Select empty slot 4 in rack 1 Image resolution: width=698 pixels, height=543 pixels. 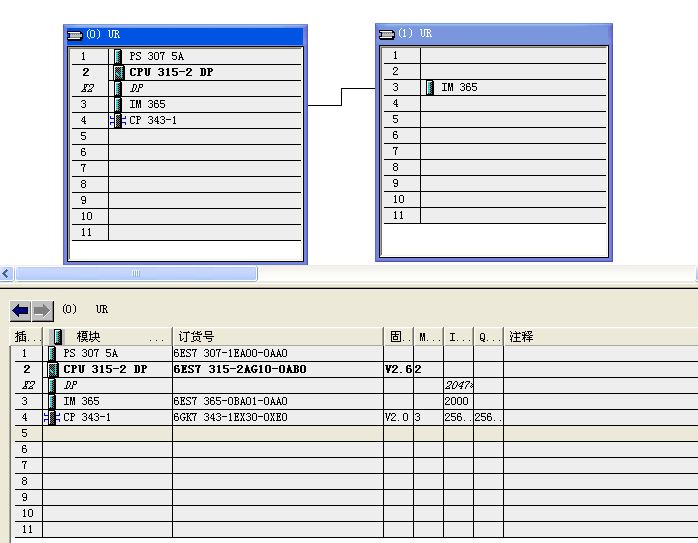click(495, 103)
